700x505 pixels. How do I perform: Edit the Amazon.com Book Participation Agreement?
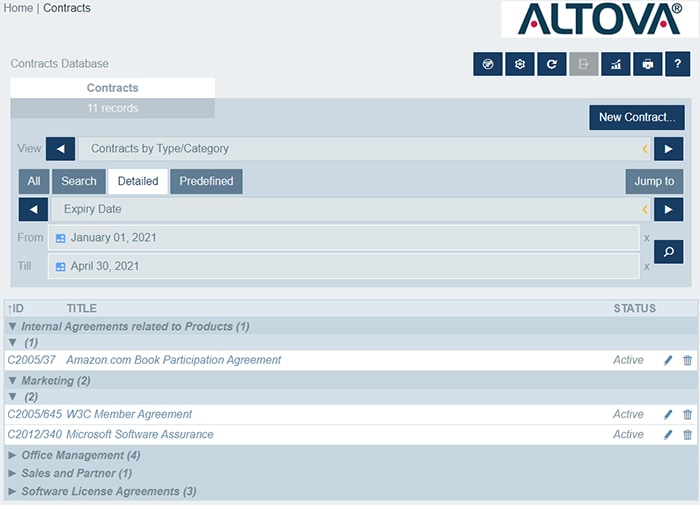point(668,360)
